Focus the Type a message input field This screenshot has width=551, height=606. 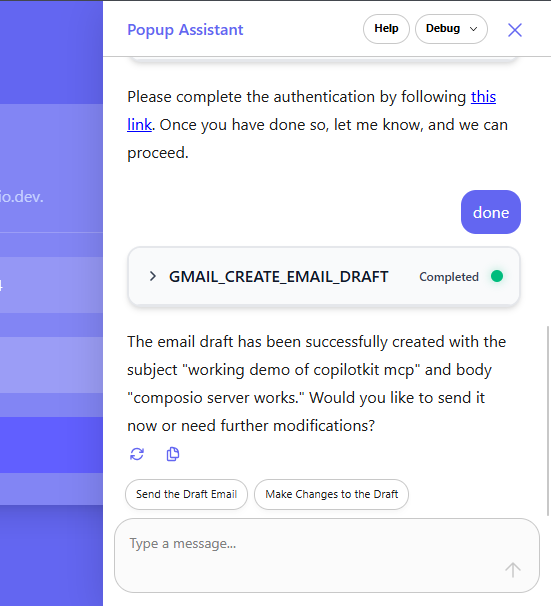pyautogui.click(x=327, y=555)
